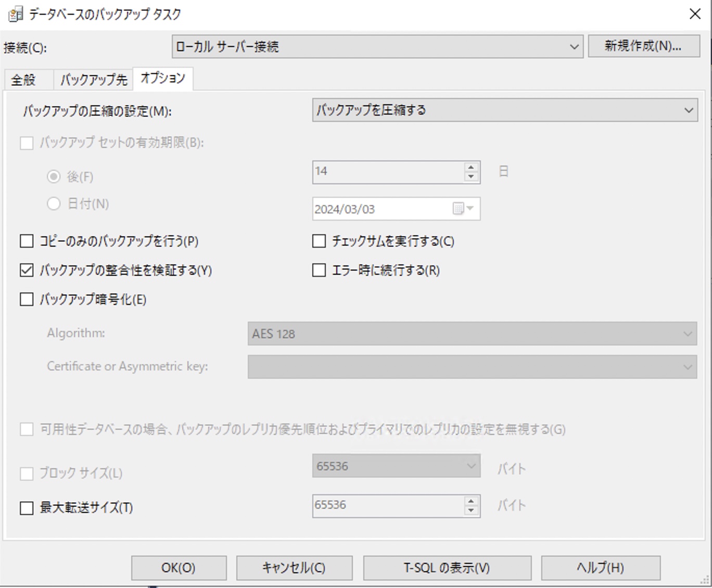Open the AES 128 Algorithm dropdown
Screen dimensions: 712x588
472,334
